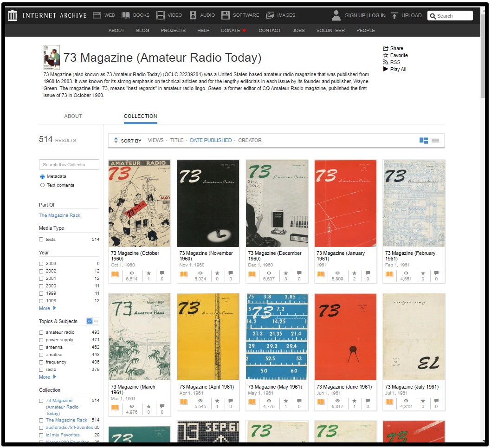491x448 pixels.
Task: Click the SIGN UP link
Action: click(x=355, y=15)
